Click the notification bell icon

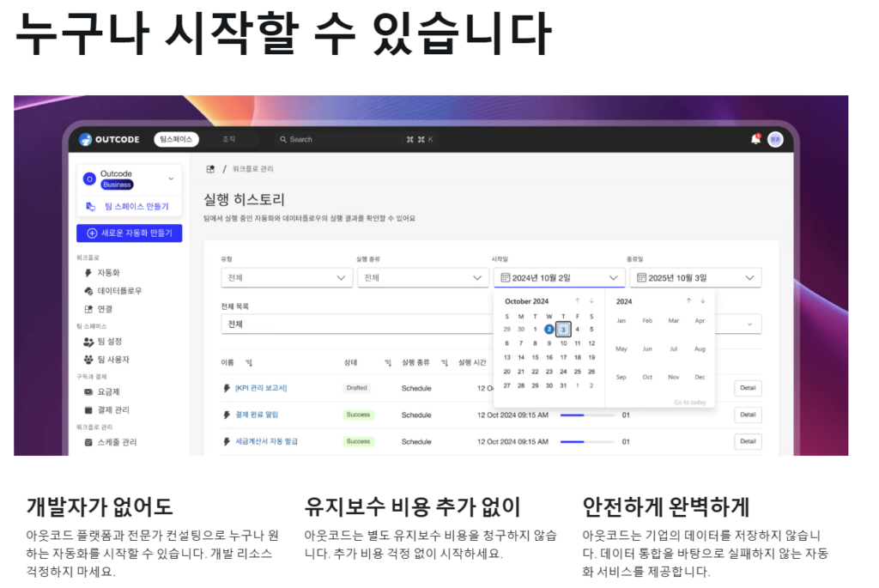[x=755, y=139]
